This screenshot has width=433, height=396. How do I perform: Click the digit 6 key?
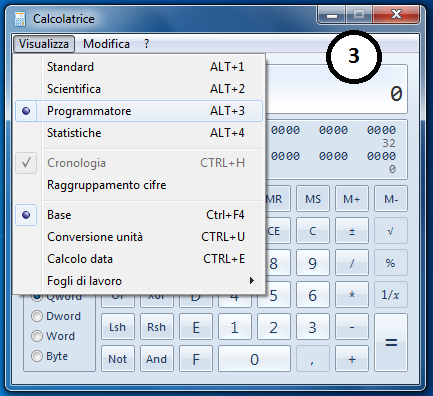tap(313, 295)
